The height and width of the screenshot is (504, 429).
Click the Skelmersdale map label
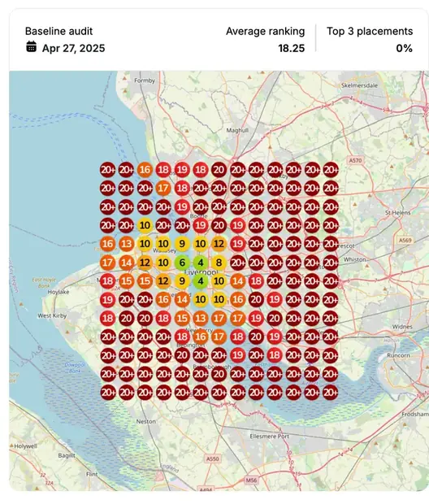(359, 85)
